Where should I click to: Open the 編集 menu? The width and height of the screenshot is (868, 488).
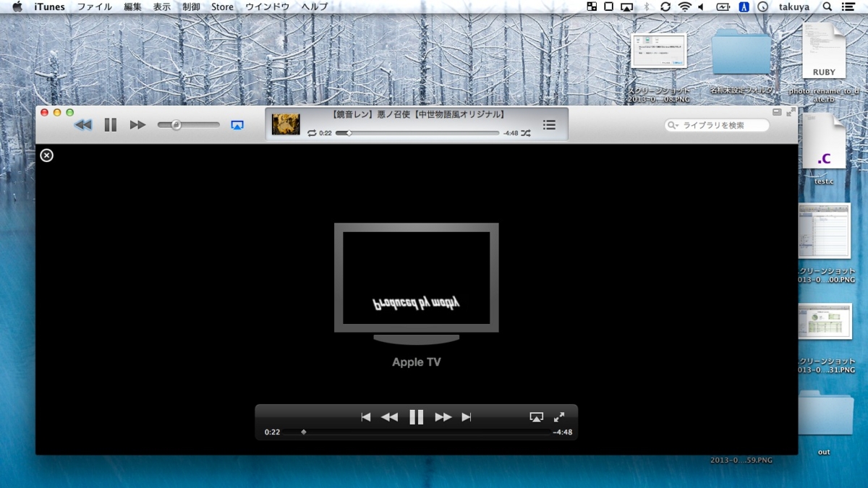(133, 7)
